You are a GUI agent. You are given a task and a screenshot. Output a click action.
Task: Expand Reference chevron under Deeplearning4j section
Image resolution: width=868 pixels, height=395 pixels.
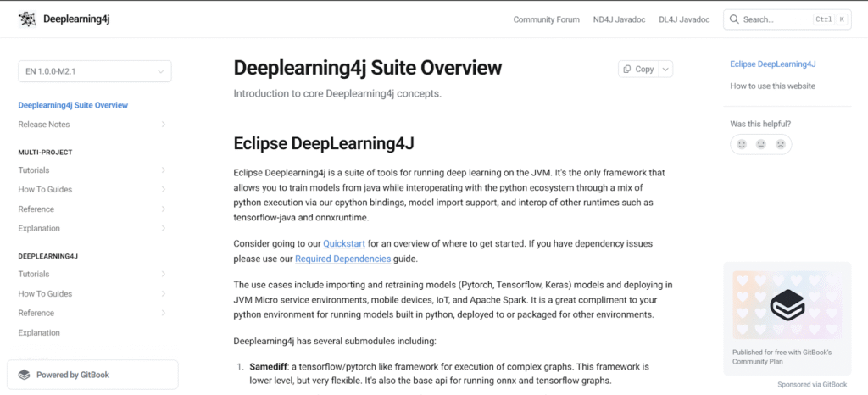pos(164,313)
